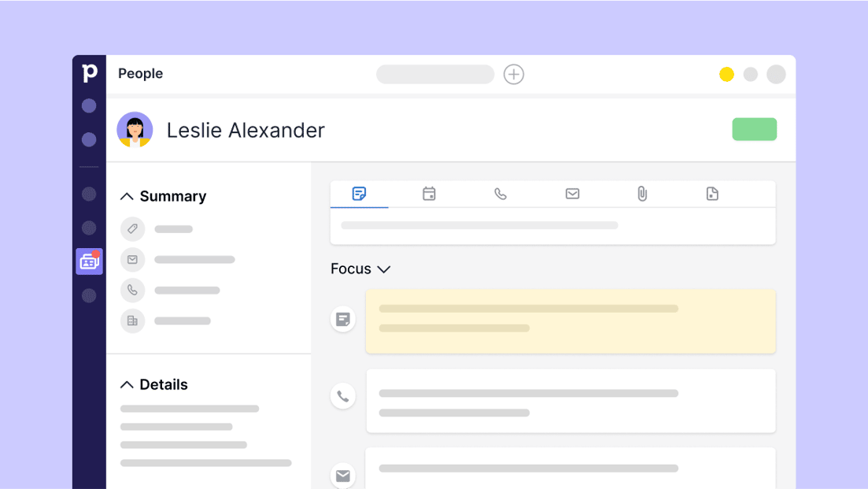The width and height of the screenshot is (868, 489).
Task: Click the green action button
Action: [755, 130]
